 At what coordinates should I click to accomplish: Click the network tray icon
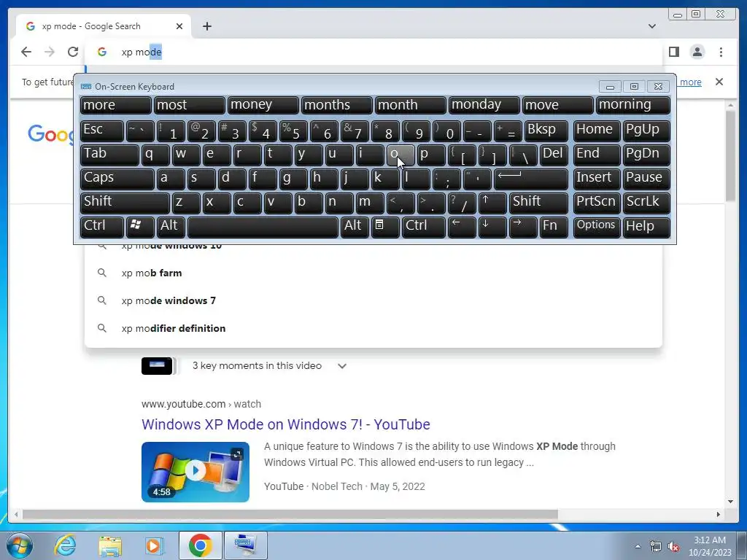click(x=656, y=546)
